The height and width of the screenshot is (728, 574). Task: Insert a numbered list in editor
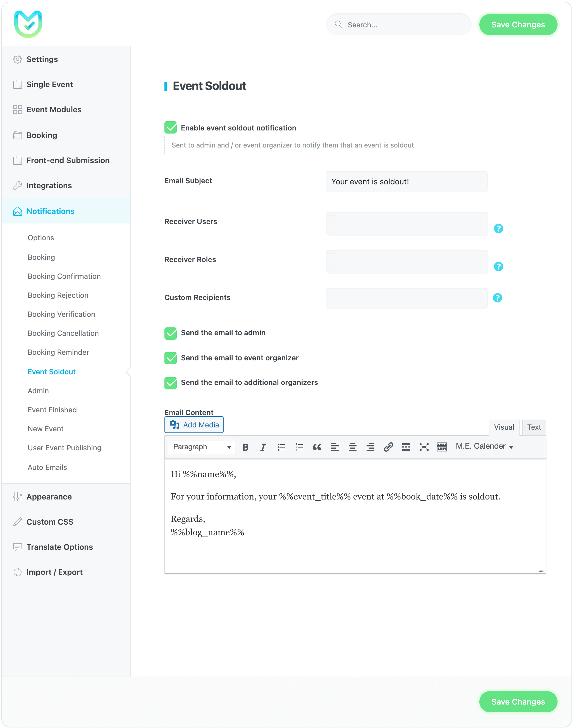click(x=299, y=447)
